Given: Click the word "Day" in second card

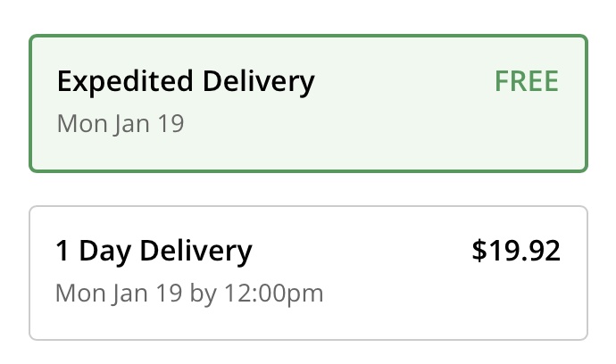Looking at the screenshot, I should point(99,252).
